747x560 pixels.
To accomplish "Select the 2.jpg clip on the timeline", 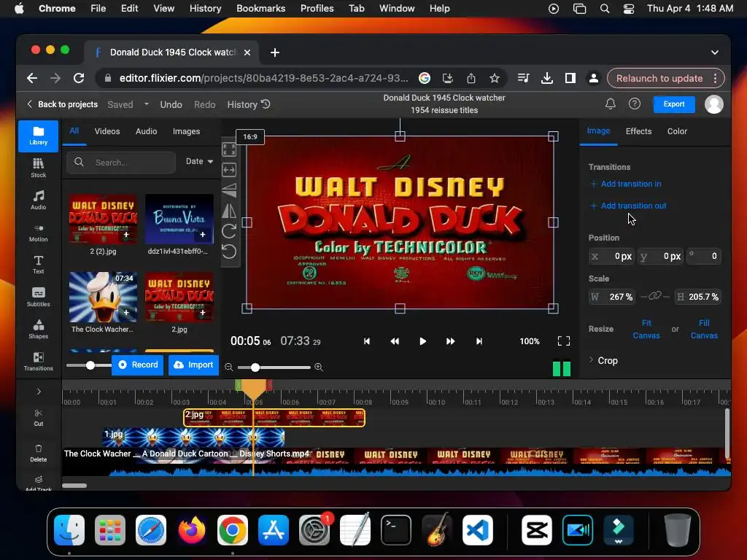I will pos(274,418).
